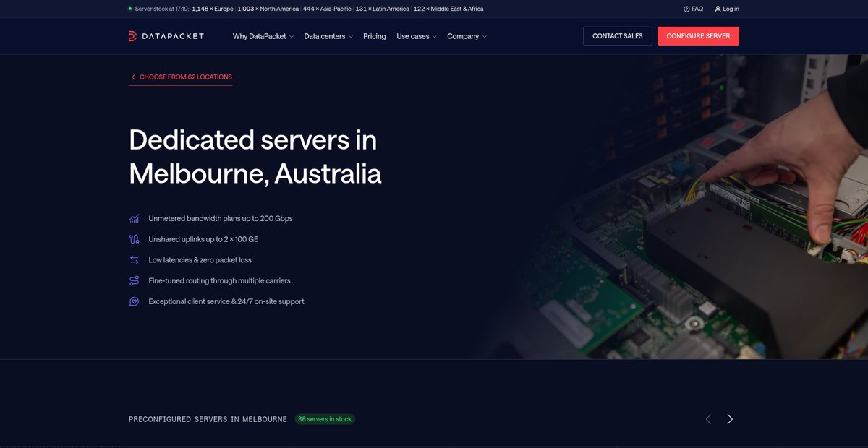
Task: Click the 1,148 × Europe stock text
Action: point(213,9)
